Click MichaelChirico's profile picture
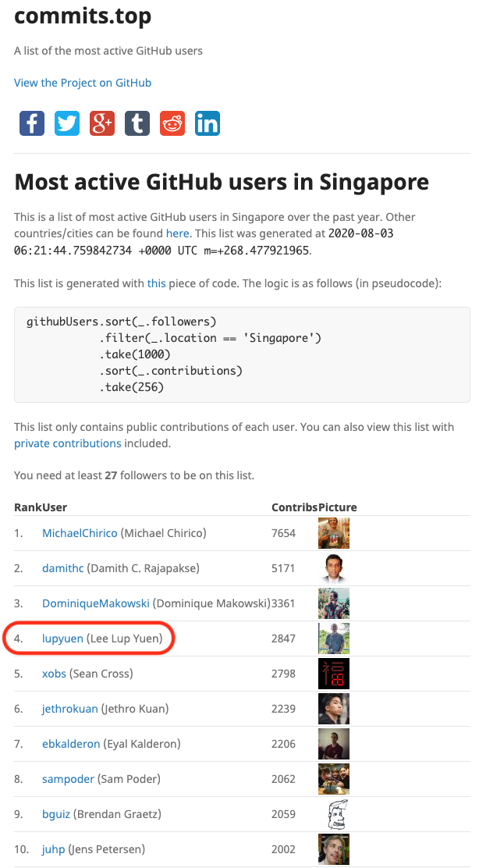Image resolution: width=479 pixels, height=868 pixels. click(334, 533)
